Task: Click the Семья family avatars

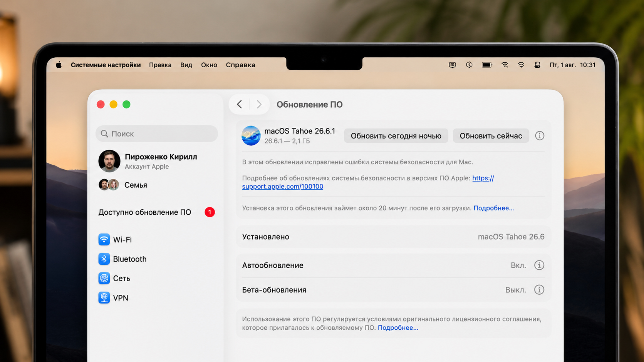Action: pyautogui.click(x=109, y=185)
